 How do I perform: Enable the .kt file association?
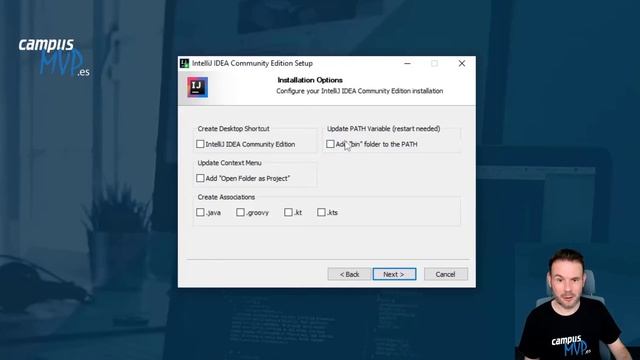pos(288,212)
